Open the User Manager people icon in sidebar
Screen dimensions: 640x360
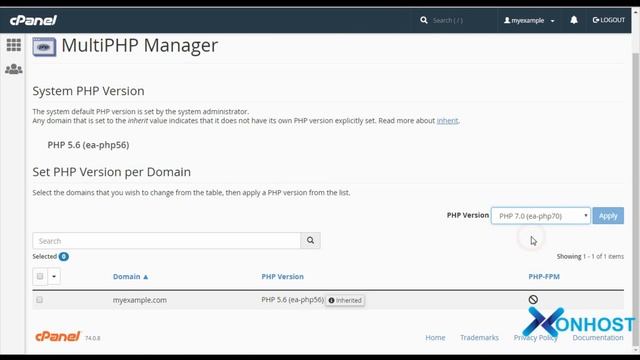pos(13,69)
